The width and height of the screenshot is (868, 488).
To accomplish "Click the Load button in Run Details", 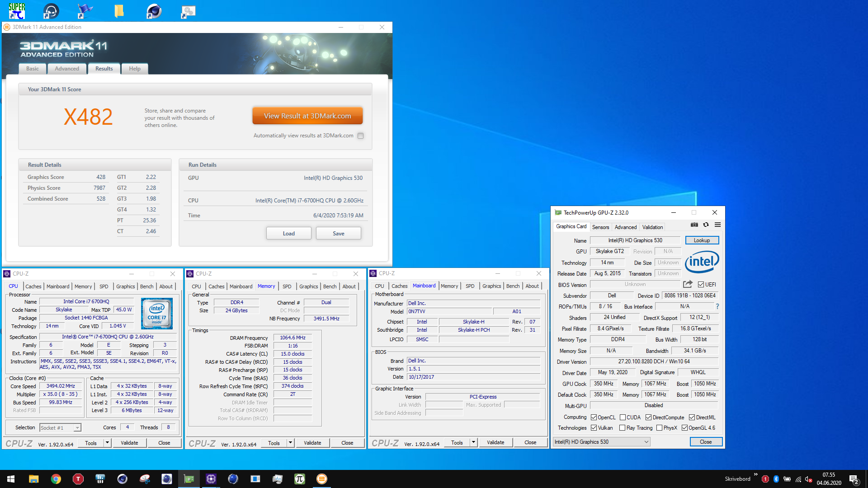I will (289, 234).
